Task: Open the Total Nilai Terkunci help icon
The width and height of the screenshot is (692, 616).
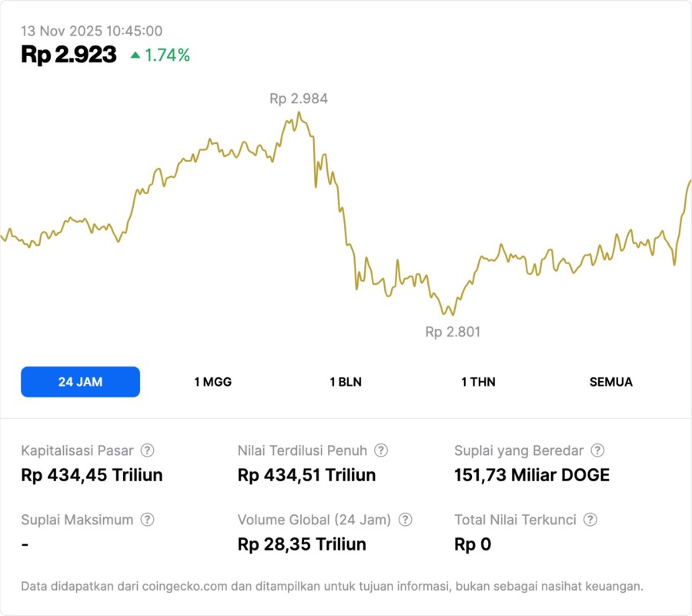Action: click(590, 520)
